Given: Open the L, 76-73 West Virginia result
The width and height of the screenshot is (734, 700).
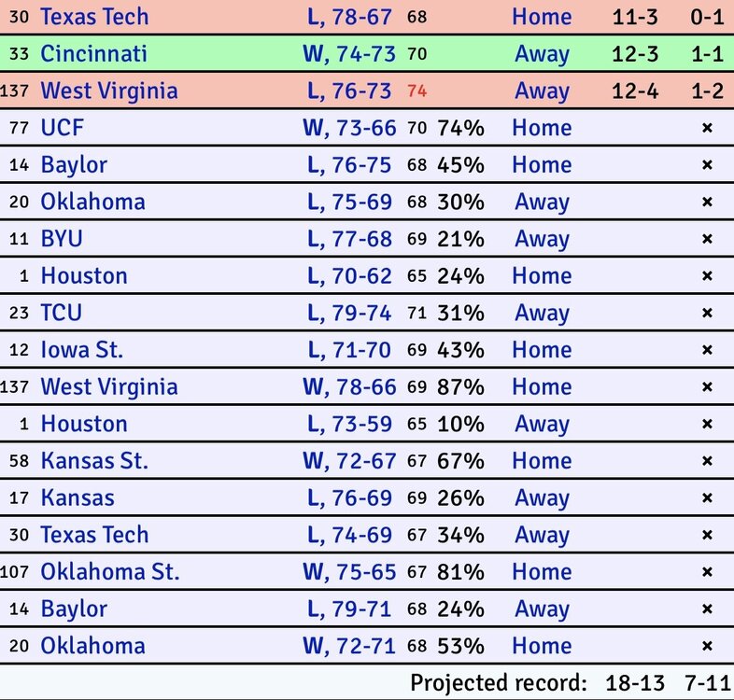Looking at the screenshot, I should (x=350, y=91).
